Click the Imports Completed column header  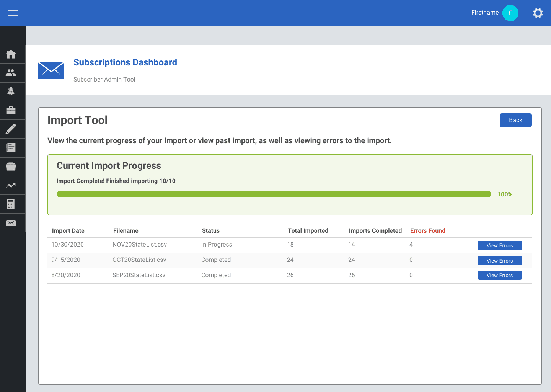(x=375, y=230)
